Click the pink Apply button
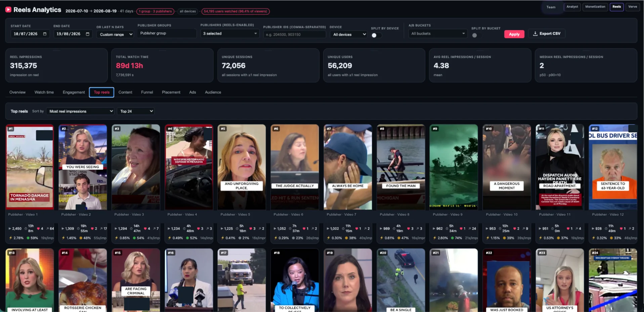The height and width of the screenshot is (312, 644). point(514,34)
